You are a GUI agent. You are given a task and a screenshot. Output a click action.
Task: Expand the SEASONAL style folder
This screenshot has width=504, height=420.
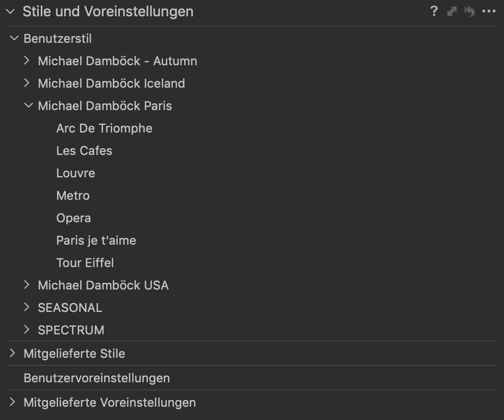click(28, 307)
